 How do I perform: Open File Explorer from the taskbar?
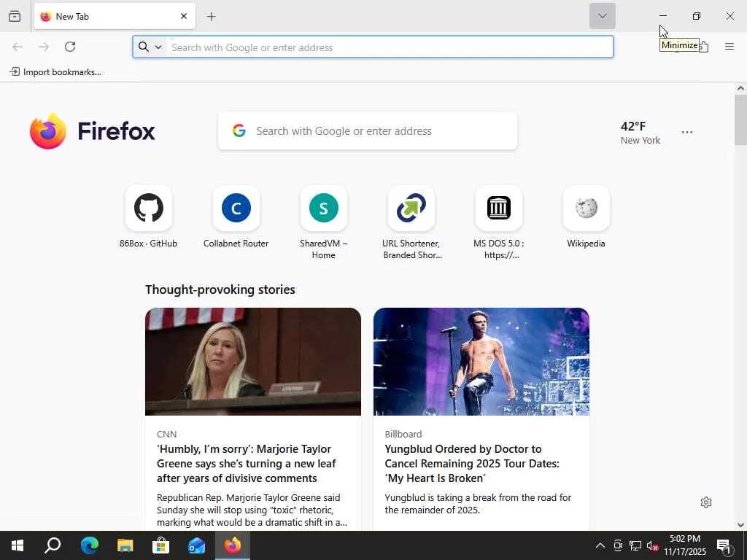coord(125,545)
